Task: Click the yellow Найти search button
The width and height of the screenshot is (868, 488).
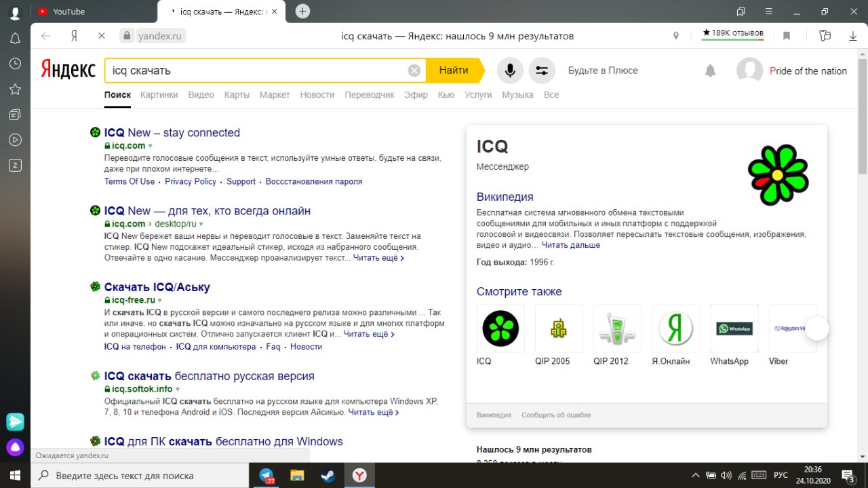Action: click(454, 71)
